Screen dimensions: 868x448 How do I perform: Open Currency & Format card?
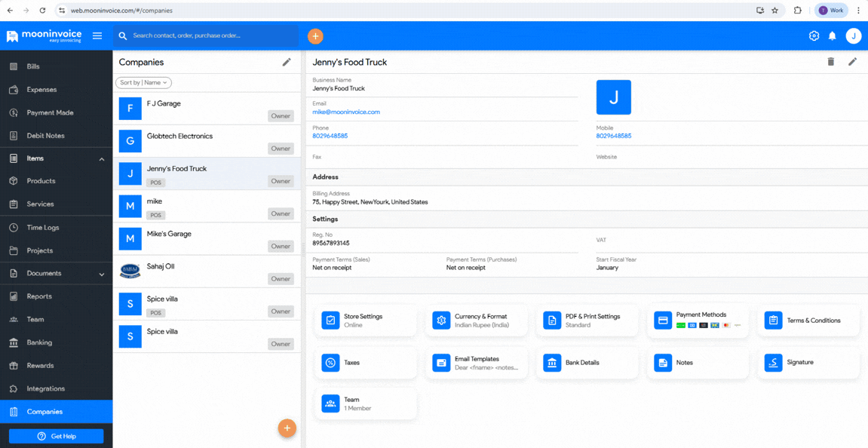476,320
